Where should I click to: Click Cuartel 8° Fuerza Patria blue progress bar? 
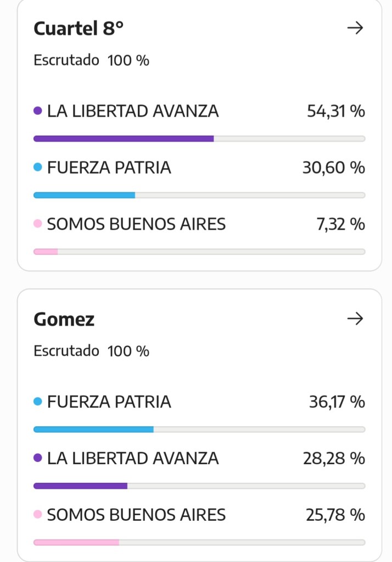click(84, 195)
